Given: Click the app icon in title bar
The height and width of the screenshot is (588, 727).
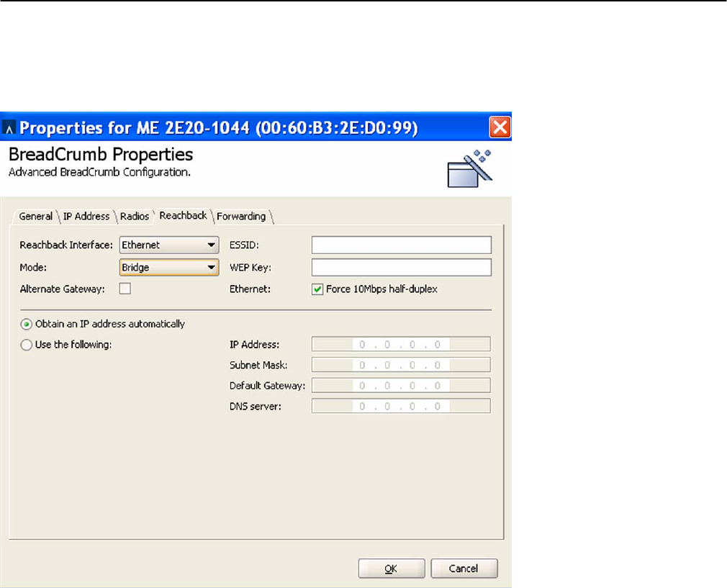Looking at the screenshot, I should [x=9, y=128].
